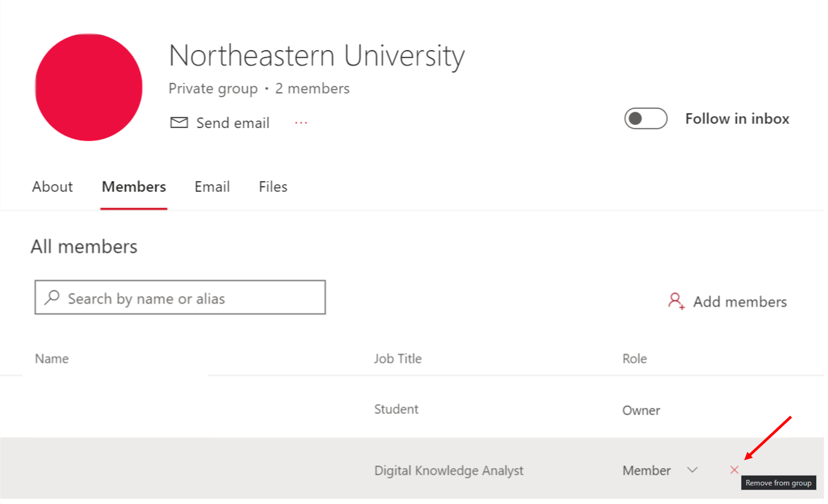Click the Job Title column header
The width and height of the screenshot is (828, 504).
point(398,359)
